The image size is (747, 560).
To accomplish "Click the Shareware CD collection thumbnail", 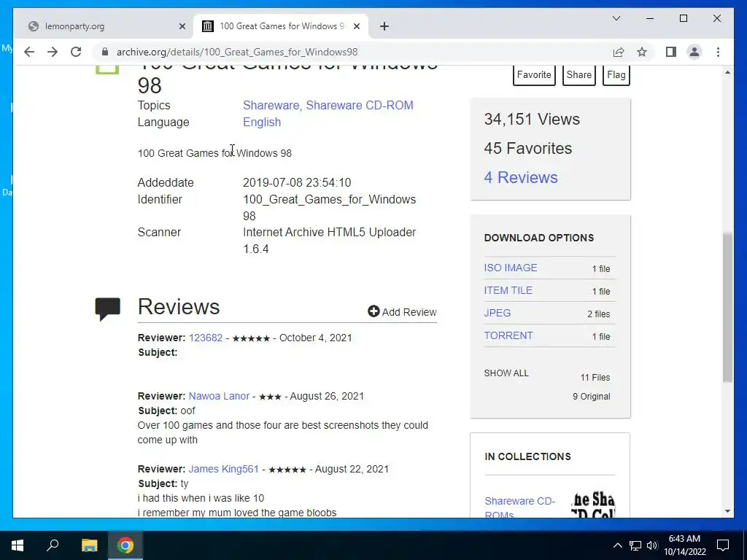I will (x=593, y=505).
